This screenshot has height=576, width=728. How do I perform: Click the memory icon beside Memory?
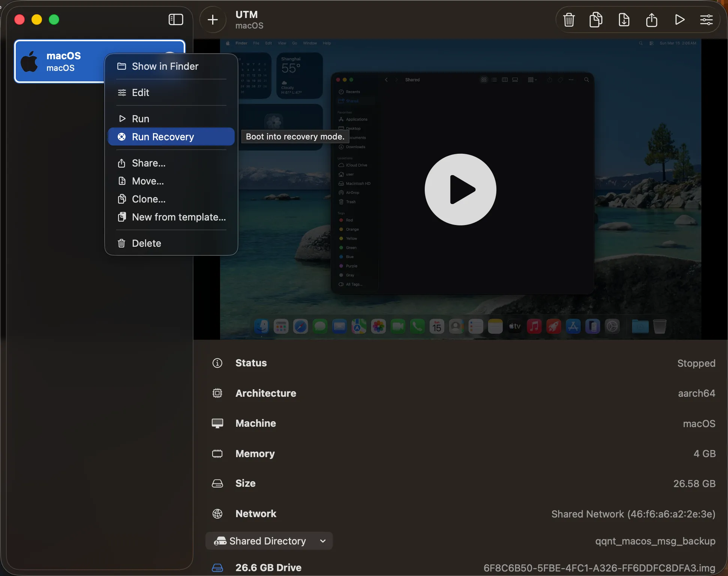217,454
